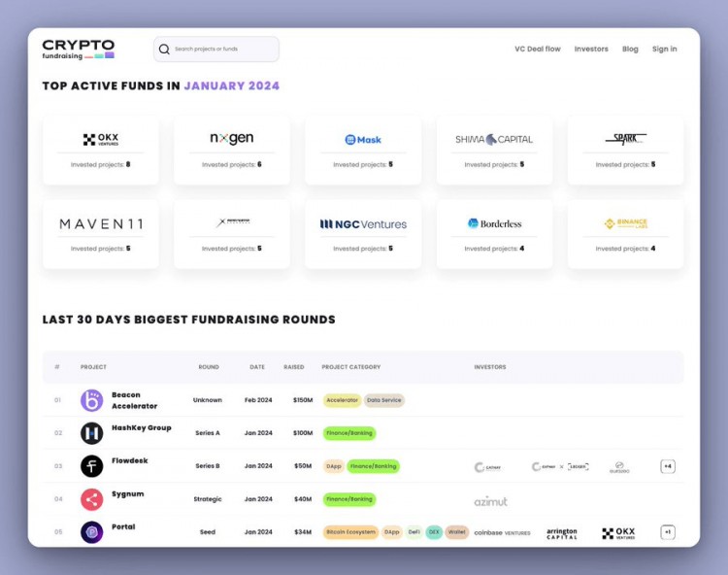
Task: Click the Sygnum project icon
Action: [x=91, y=499]
